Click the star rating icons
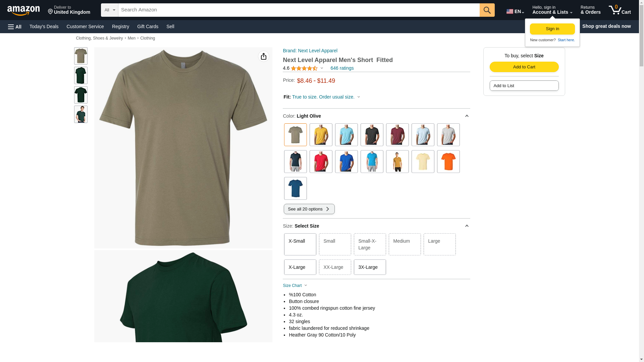 [304, 68]
